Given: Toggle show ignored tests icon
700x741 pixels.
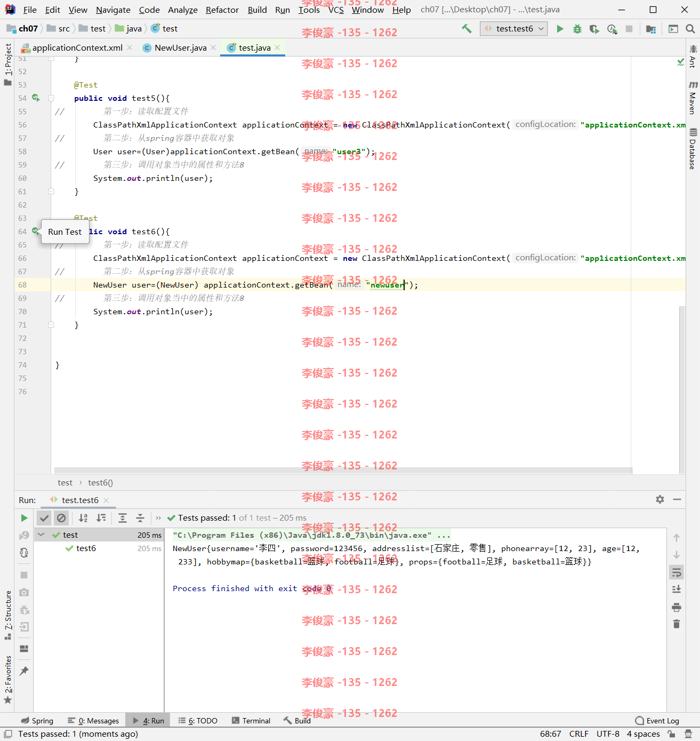Looking at the screenshot, I should [61, 518].
